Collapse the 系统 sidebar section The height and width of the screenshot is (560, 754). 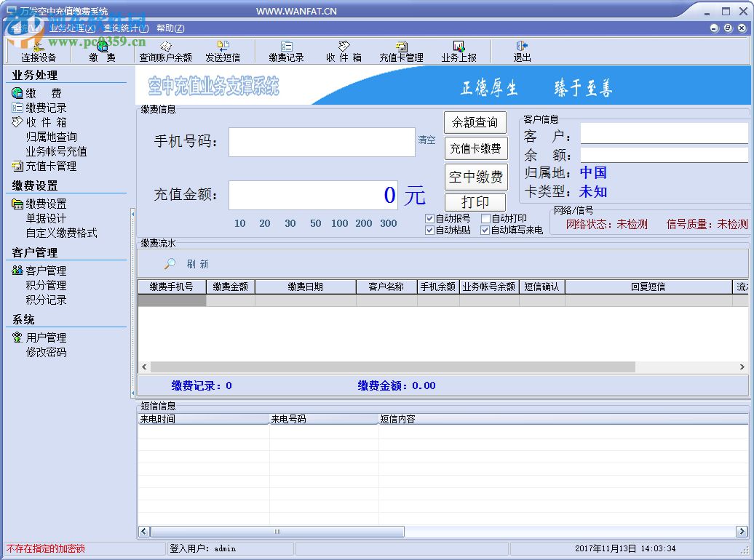(23, 319)
